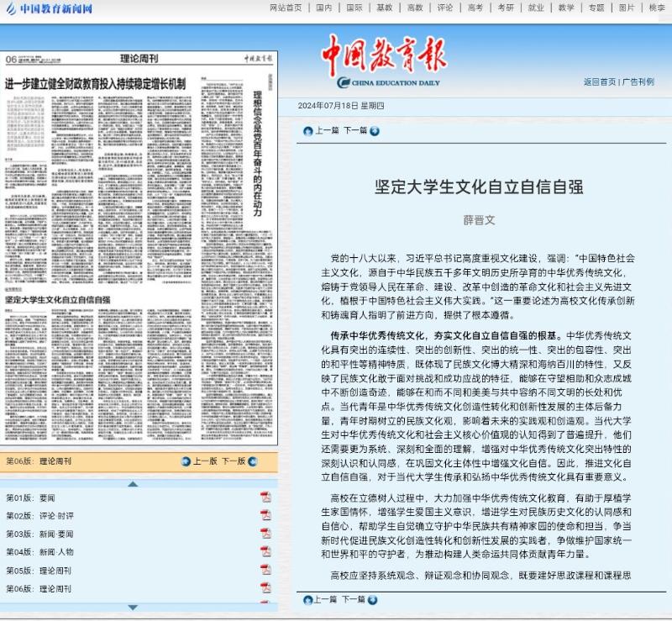Open the PDF for 第04版 新闻·人物

coord(265,552)
